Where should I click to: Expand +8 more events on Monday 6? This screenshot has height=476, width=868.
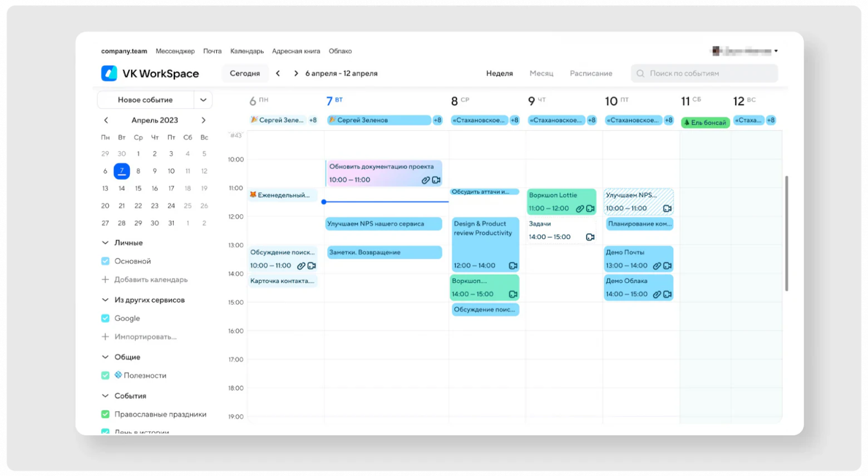pos(313,120)
